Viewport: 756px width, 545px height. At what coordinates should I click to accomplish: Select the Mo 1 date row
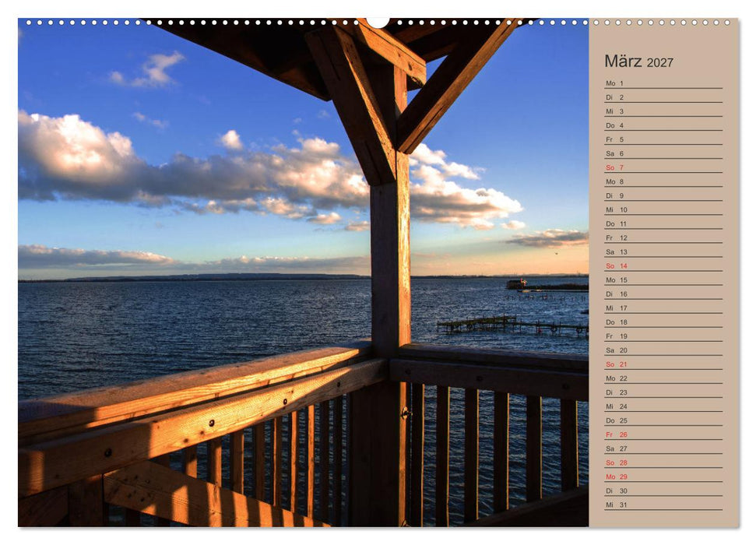pos(663,83)
